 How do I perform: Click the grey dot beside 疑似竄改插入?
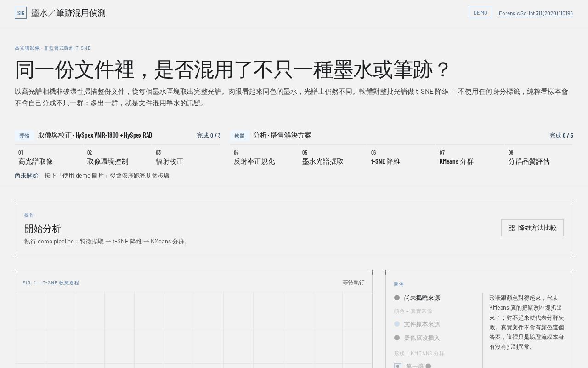point(397,338)
